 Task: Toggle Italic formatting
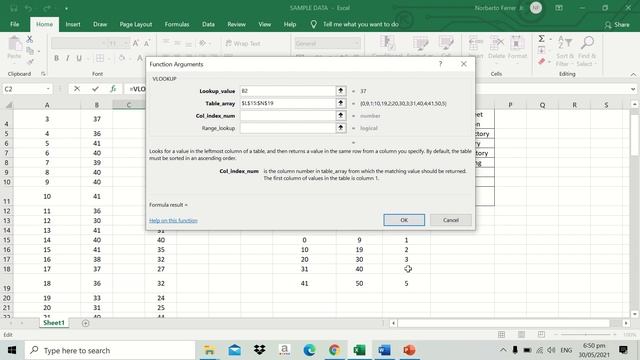click(68, 58)
